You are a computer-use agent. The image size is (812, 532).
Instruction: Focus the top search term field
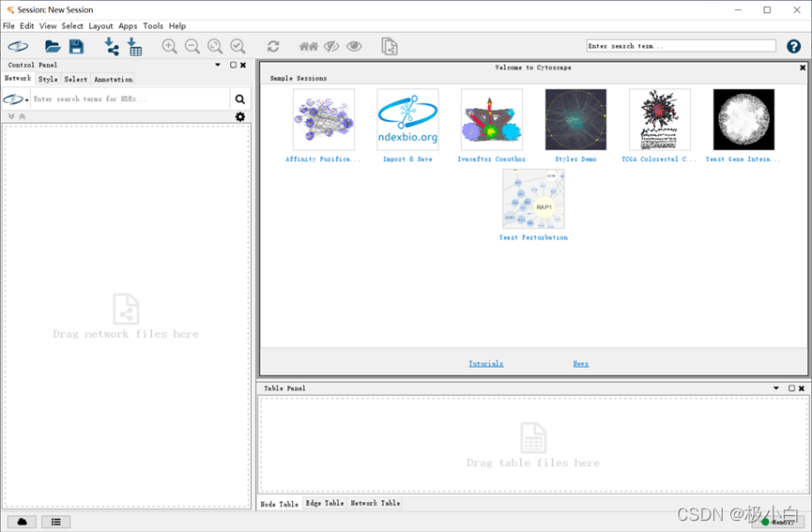tap(681, 46)
